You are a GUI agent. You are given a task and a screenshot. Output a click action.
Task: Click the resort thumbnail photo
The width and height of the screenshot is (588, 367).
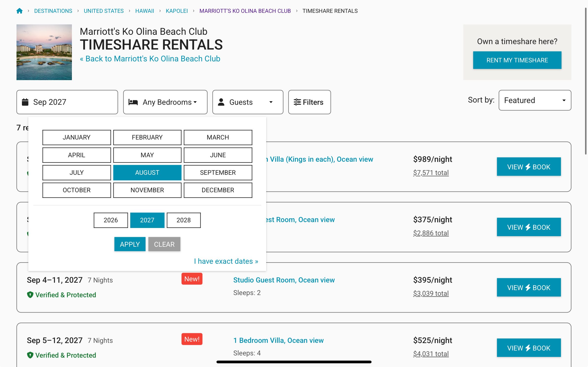tap(44, 52)
